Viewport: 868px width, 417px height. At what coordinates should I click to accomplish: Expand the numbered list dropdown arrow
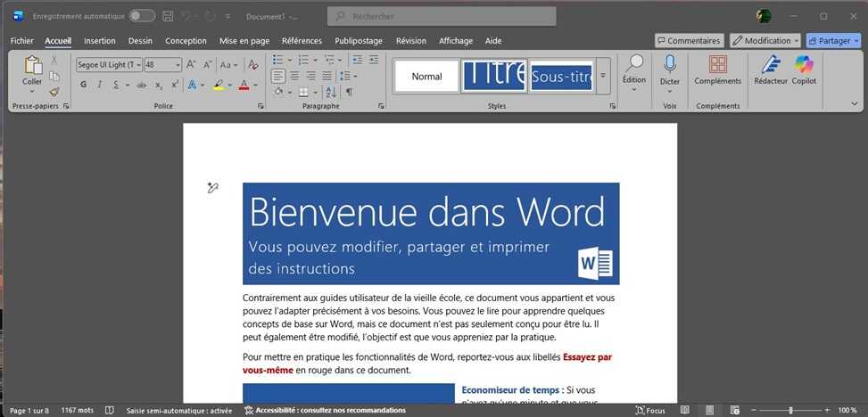pyautogui.click(x=315, y=60)
